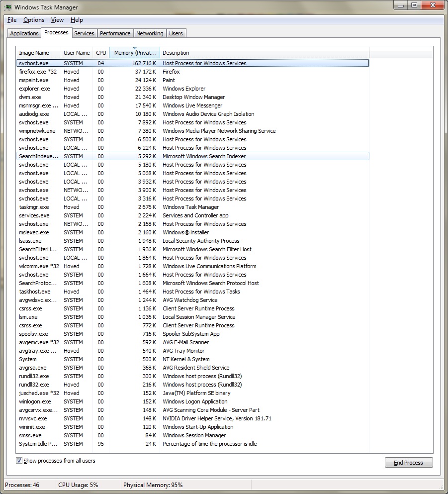Toggle Show processes from all users checkbox
Viewport: 448px width, 494px height.
19,461
